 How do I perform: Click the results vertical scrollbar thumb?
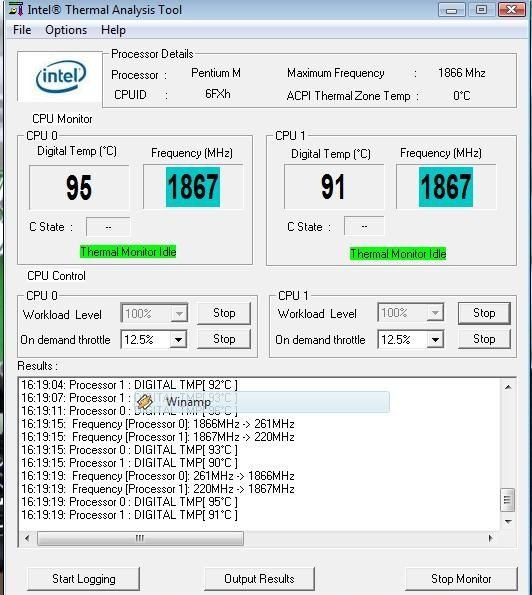tap(507, 500)
